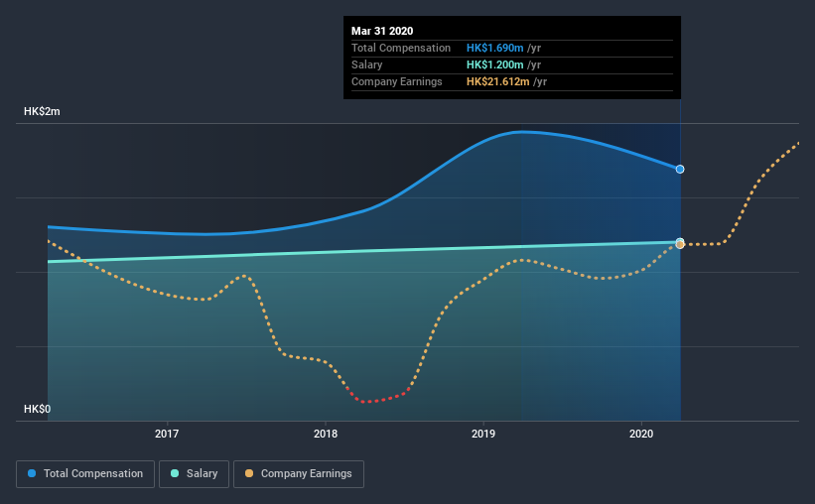The height and width of the screenshot is (504, 815).
Task: Click the HK$0 y-axis label
Action: pos(38,410)
